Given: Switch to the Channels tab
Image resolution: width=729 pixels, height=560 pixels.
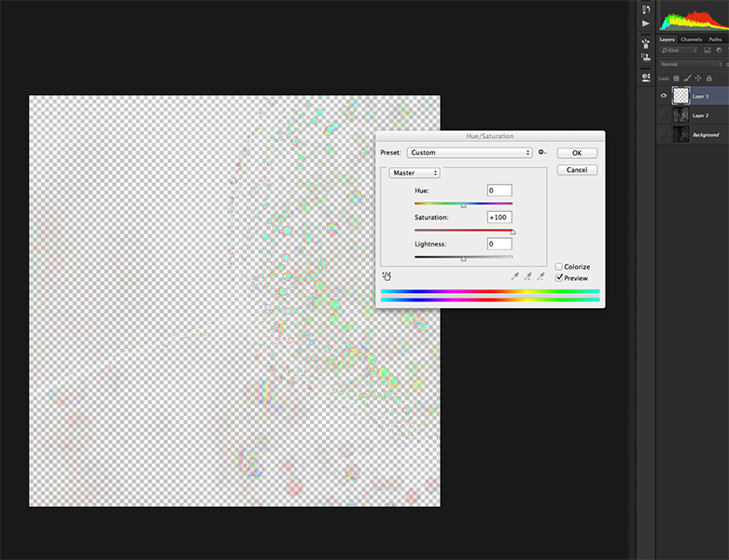Looking at the screenshot, I should 691,39.
